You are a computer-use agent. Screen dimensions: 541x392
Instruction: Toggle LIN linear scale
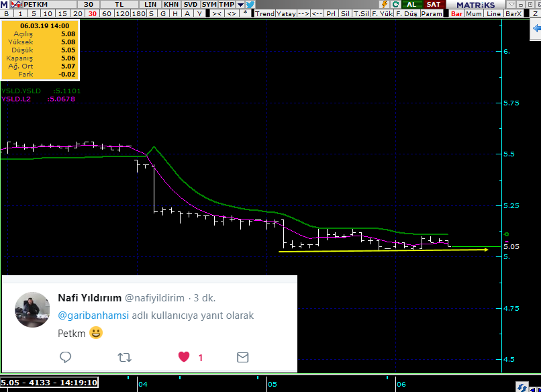pyautogui.click(x=150, y=5)
